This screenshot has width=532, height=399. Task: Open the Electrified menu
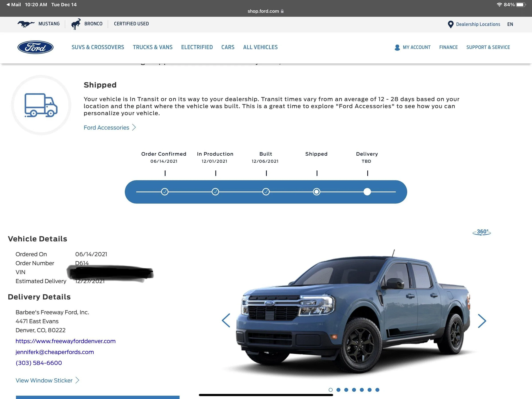pos(197,47)
